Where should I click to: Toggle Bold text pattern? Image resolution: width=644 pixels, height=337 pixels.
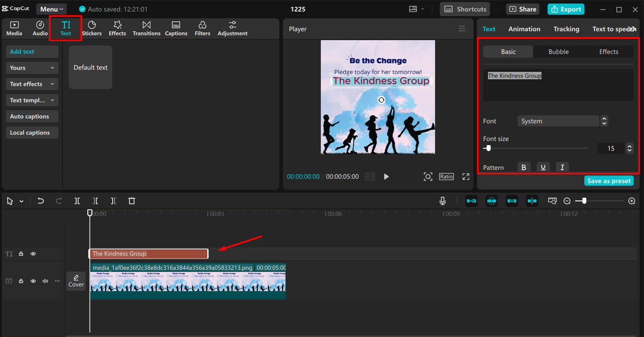click(x=524, y=167)
